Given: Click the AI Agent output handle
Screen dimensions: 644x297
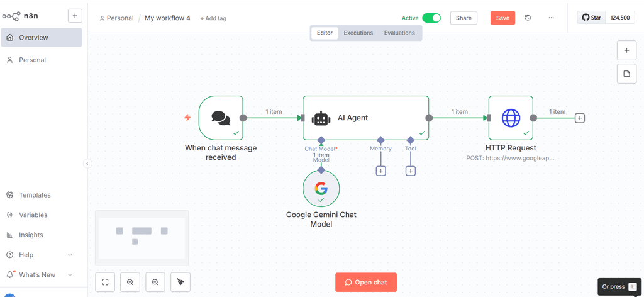Looking at the screenshot, I should 429,118.
